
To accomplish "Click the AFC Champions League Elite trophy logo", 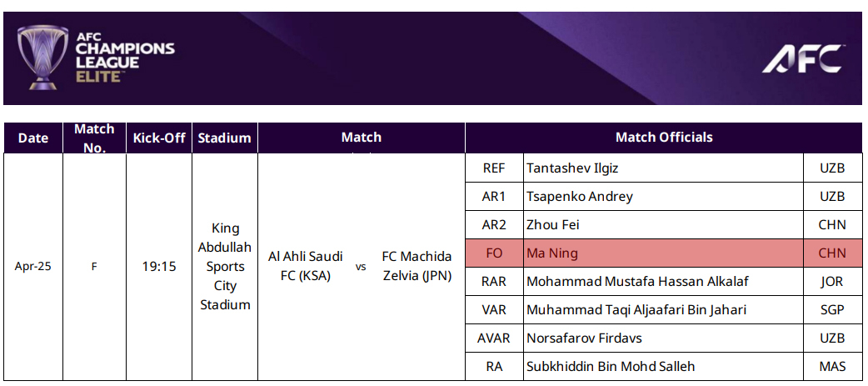I will pyautogui.click(x=43, y=57).
